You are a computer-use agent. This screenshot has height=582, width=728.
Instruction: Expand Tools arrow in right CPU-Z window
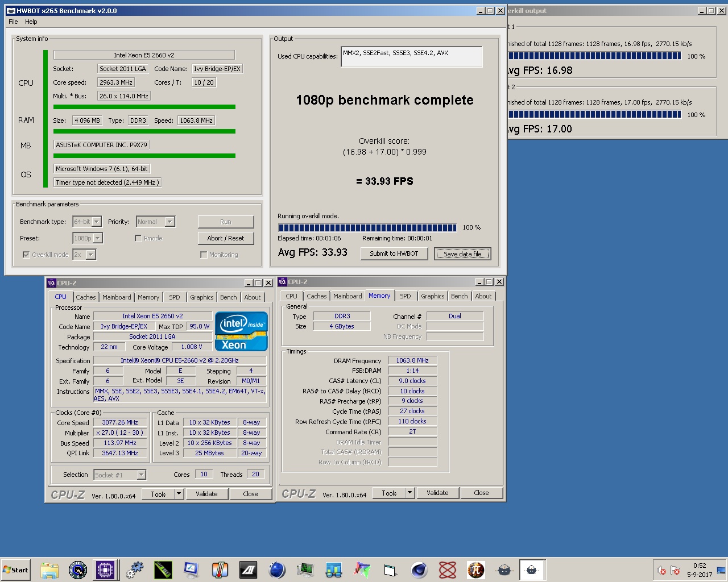[410, 493]
